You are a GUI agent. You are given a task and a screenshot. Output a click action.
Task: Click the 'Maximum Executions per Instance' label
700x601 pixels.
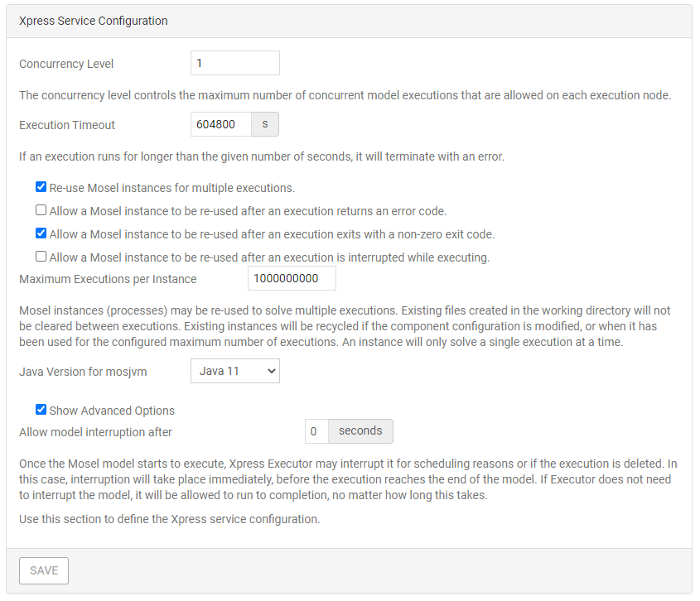[x=108, y=279]
